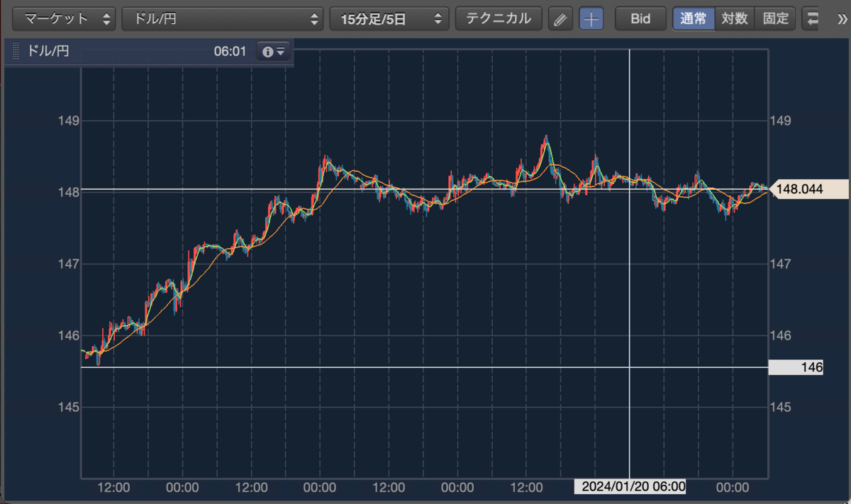Select the 固定 fixed scale mode
The height and width of the screenshot is (504, 851).
(776, 19)
